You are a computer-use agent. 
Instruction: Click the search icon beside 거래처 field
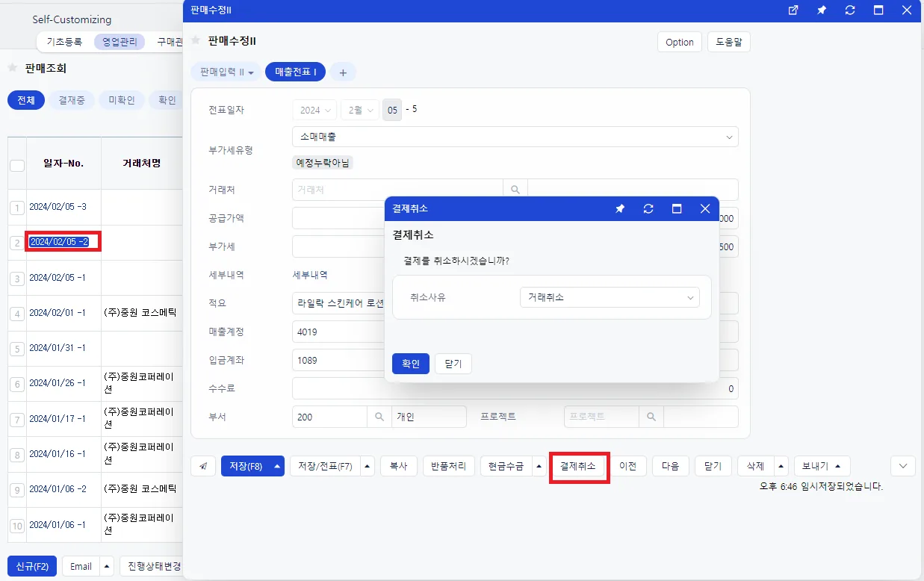click(515, 190)
